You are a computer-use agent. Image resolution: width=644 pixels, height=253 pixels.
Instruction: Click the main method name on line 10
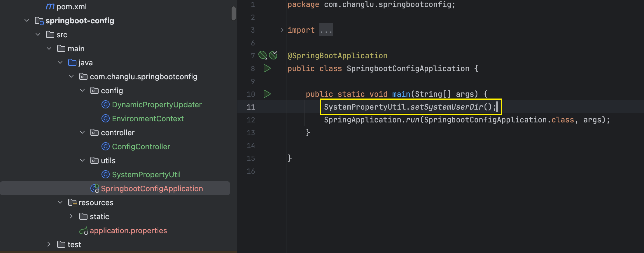(401, 94)
